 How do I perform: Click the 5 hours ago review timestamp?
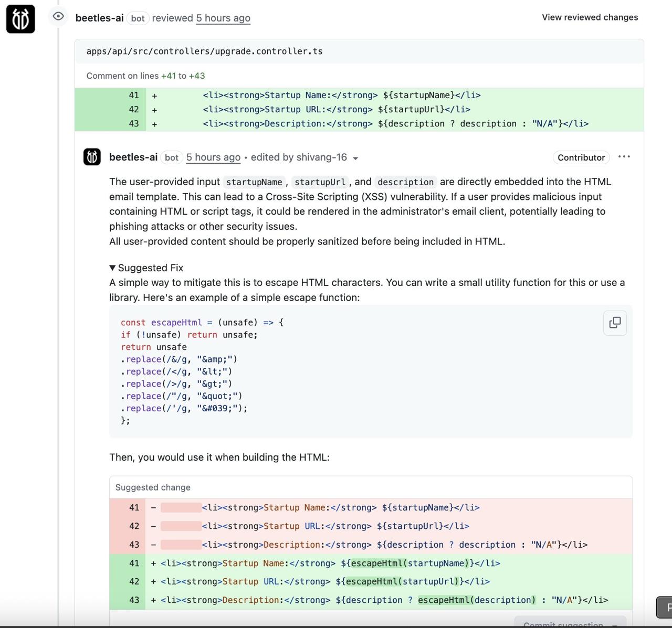[x=223, y=18]
